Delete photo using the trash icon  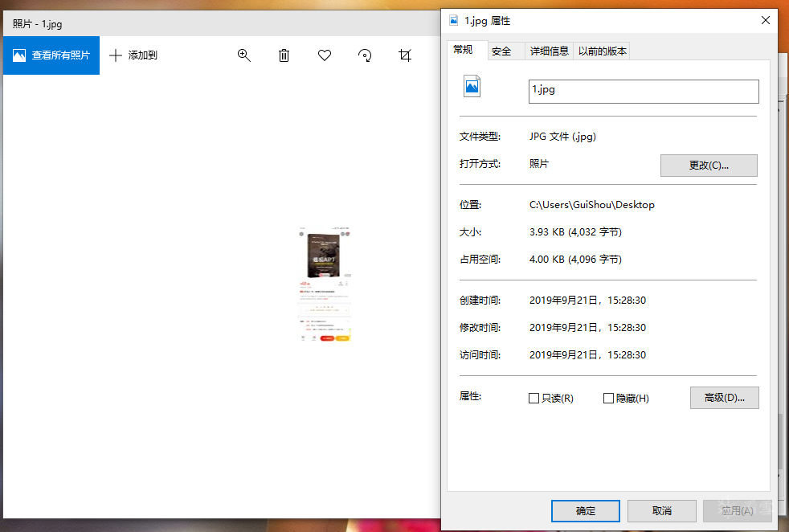point(284,55)
